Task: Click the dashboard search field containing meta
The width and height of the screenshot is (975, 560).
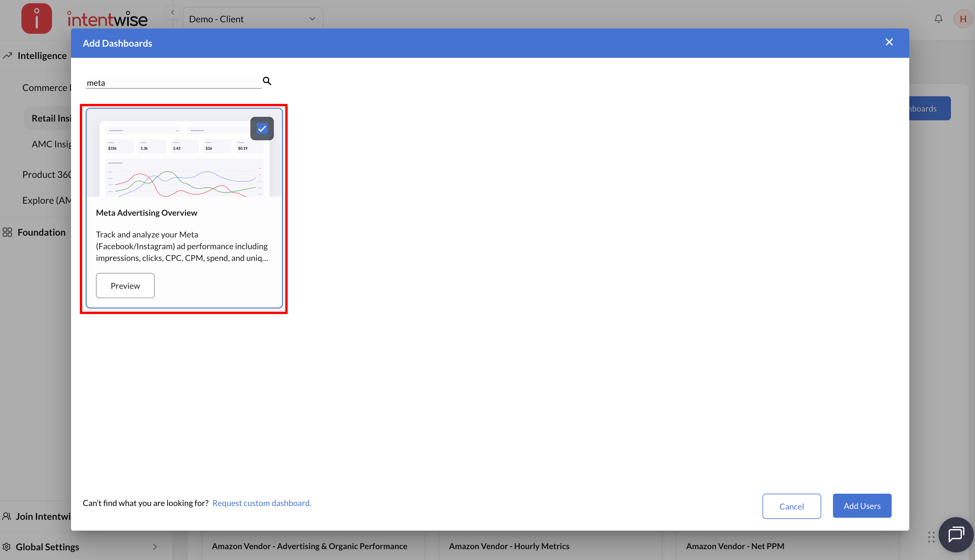Action: point(173,83)
